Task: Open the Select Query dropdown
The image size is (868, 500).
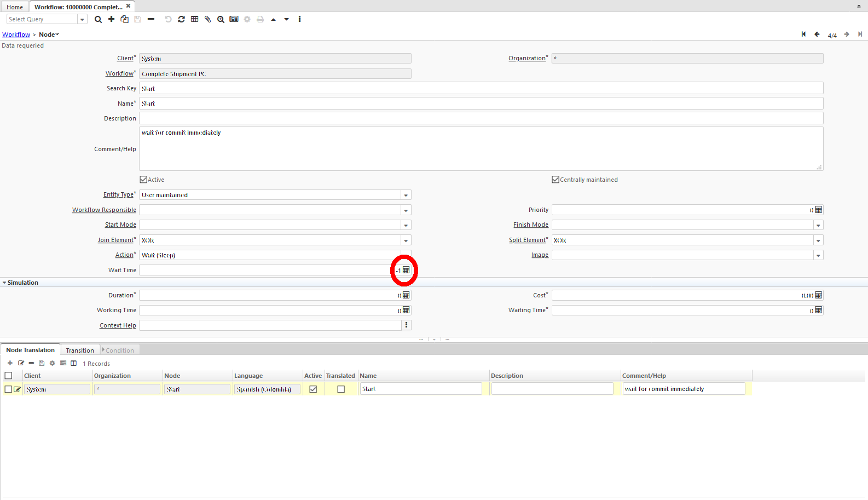Action: pyautogui.click(x=82, y=19)
